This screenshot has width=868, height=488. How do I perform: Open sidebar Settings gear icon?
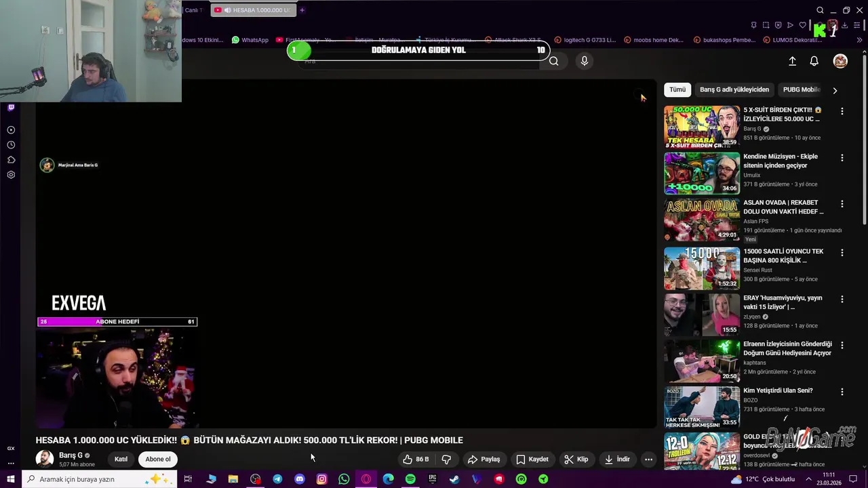pyautogui.click(x=11, y=175)
